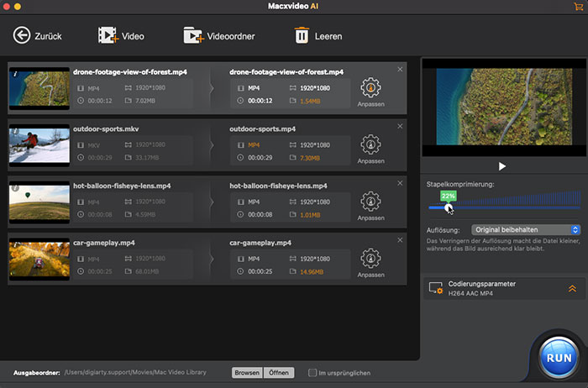Add a folder via Videoordner icon
Screen dimensions: 588x388
(x=193, y=35)
